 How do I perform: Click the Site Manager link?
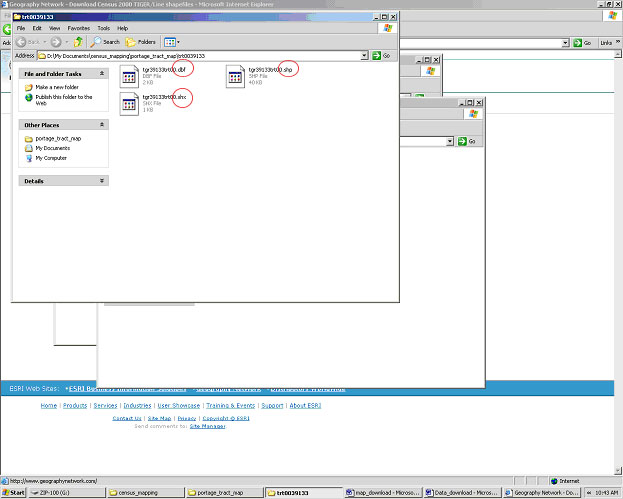(x=207, y=426)
